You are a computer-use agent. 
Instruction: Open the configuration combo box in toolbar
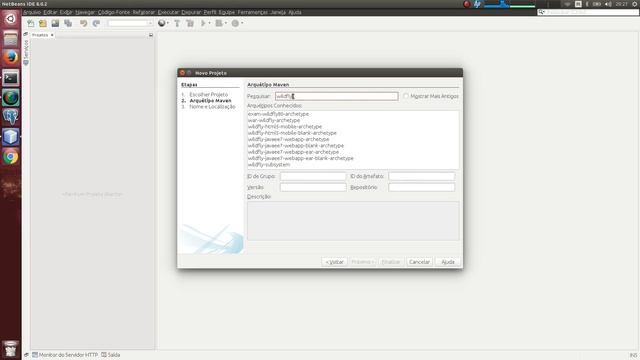coord(130,23)
